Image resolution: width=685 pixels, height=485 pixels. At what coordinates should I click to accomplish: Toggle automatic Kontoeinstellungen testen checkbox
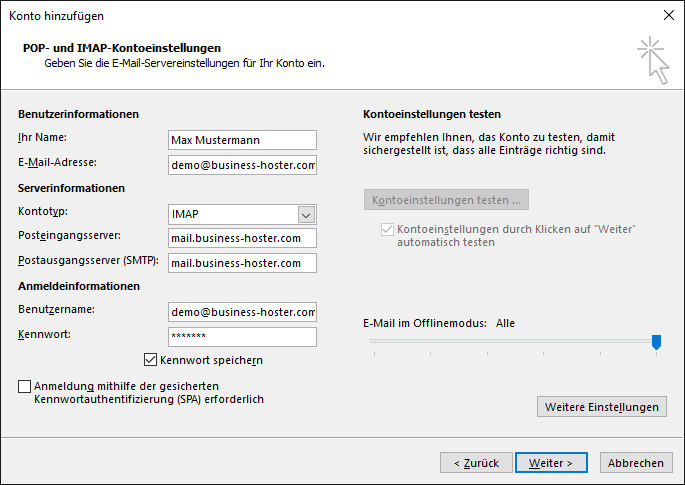pos(387,229)
